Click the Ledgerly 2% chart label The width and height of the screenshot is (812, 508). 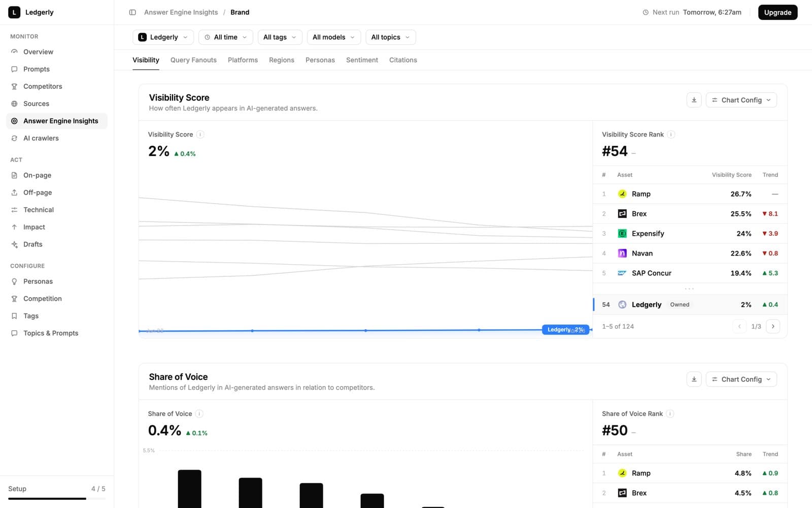click(x=565, y=330)
